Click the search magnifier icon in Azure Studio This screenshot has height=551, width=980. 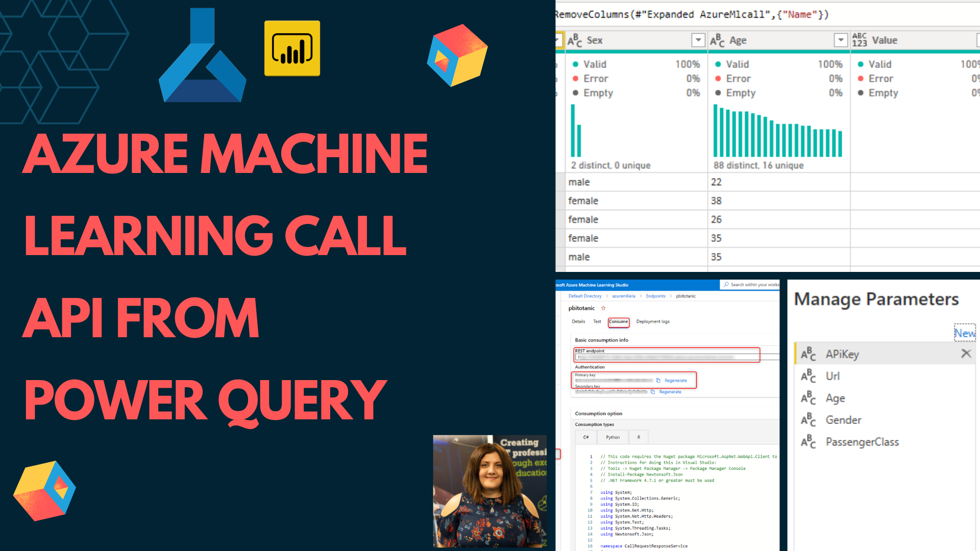click(x=726, y=285)
